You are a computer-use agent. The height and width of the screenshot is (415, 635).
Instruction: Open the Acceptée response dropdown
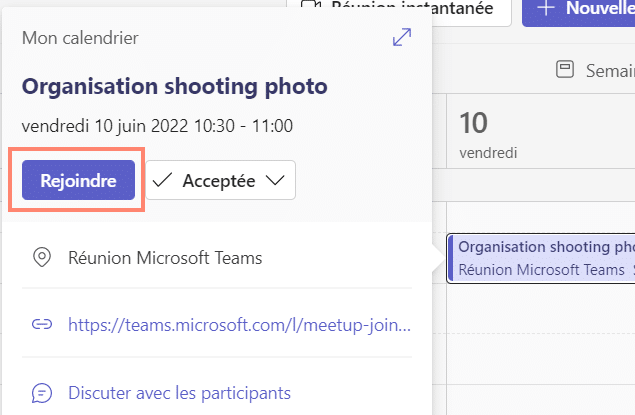[x=221, y=180]
